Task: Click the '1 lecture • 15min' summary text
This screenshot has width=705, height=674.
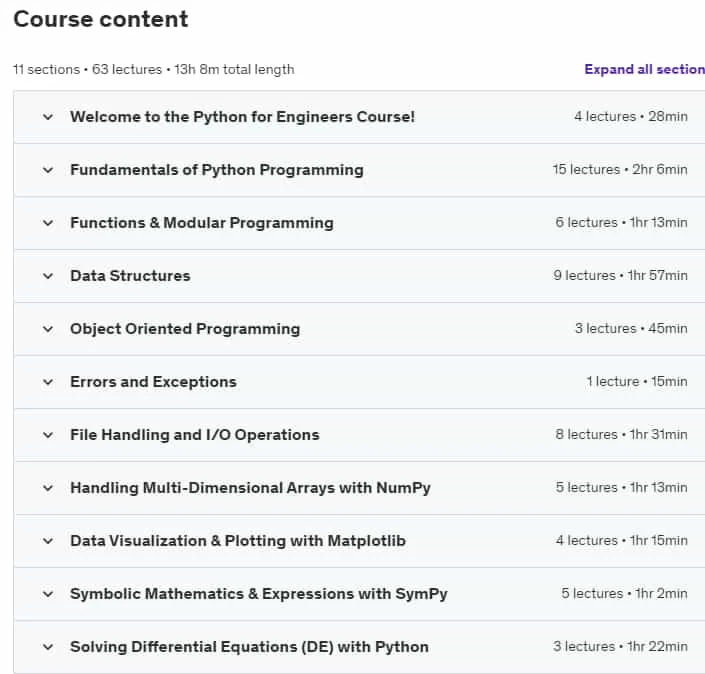Action: click(x=637, y=382)
